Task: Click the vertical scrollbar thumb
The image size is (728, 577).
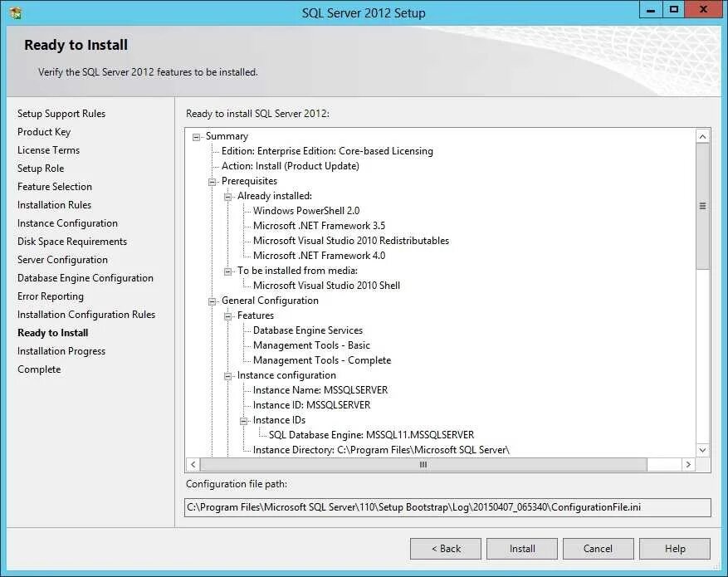Action: [x=702, y=206]
